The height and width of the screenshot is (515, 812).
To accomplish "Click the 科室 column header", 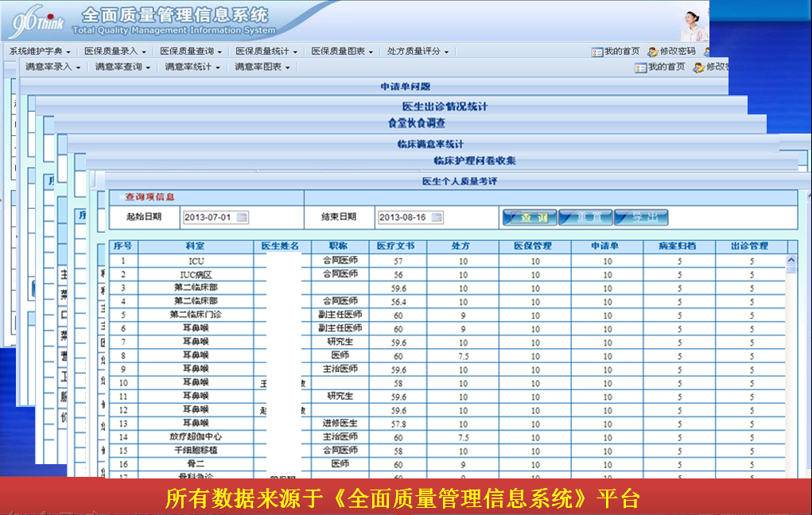I will (x=196, y=246).
